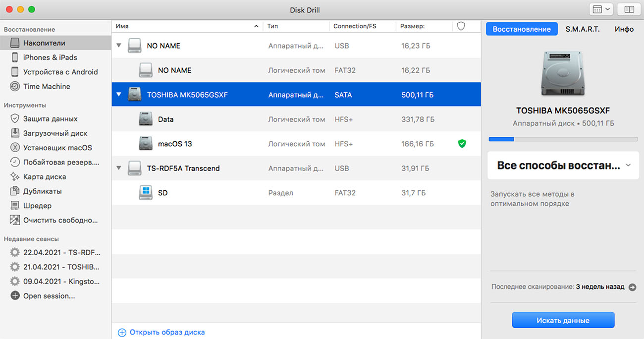Select the macOS Installer icon (Установщик macOS)
This screenshot has width=644, height=339.
(x=15, y=148)
